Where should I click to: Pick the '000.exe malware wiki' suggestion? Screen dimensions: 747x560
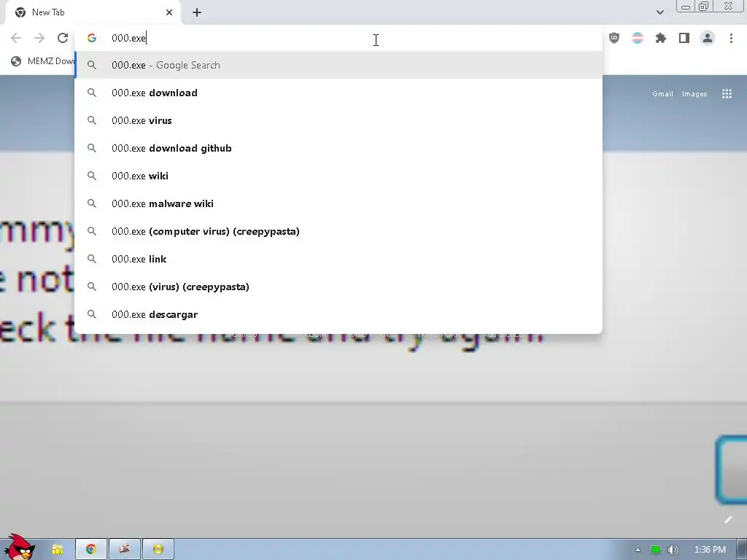[x=338, y=203]
